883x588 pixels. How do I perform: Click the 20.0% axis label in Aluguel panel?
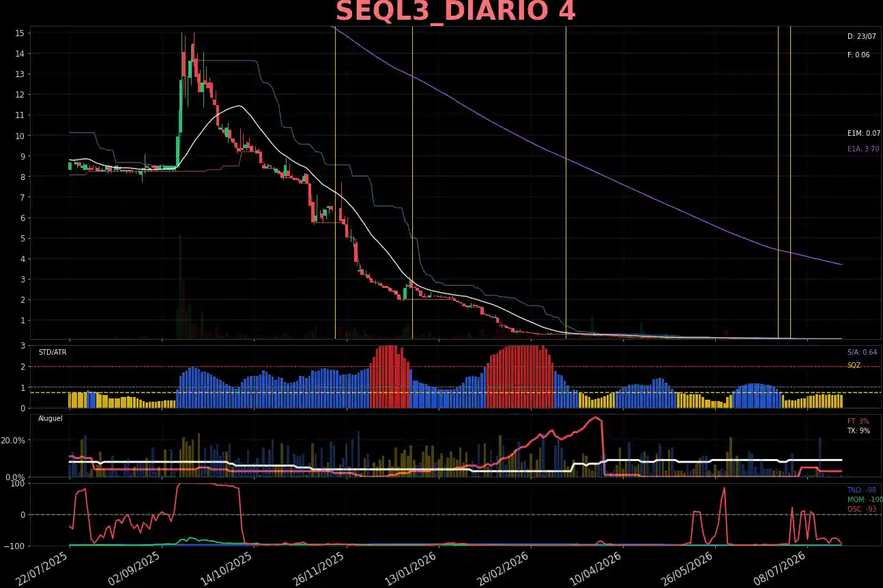(x=13, y=440)
